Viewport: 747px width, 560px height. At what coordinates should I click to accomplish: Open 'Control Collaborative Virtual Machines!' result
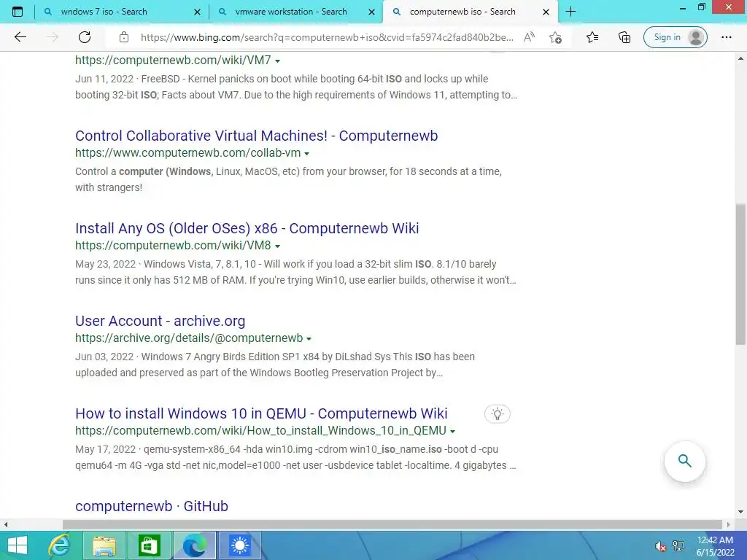pos(256,136)
